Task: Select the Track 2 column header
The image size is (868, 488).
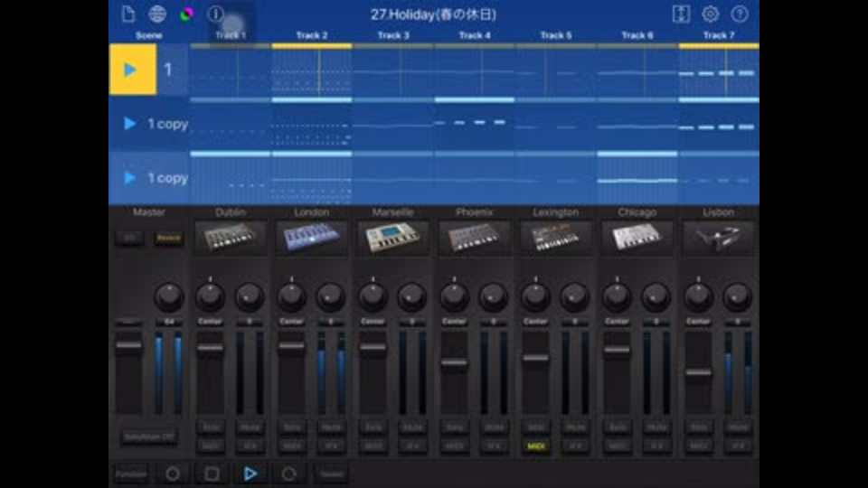Action: (x=312, y=35)
